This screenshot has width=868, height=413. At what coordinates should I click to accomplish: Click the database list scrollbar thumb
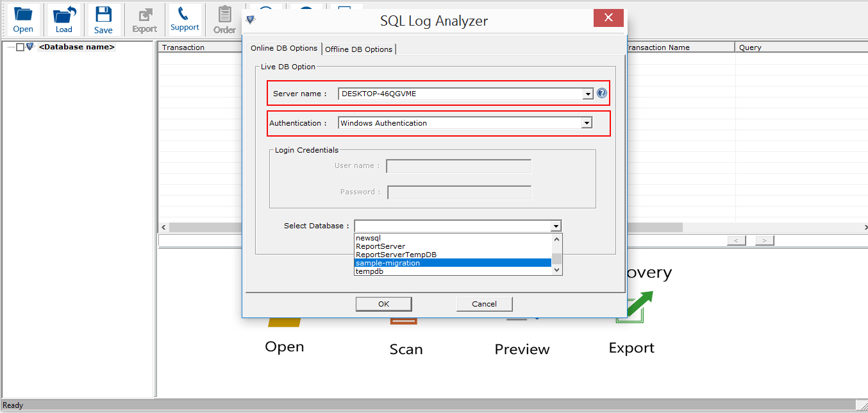(557, 258)
